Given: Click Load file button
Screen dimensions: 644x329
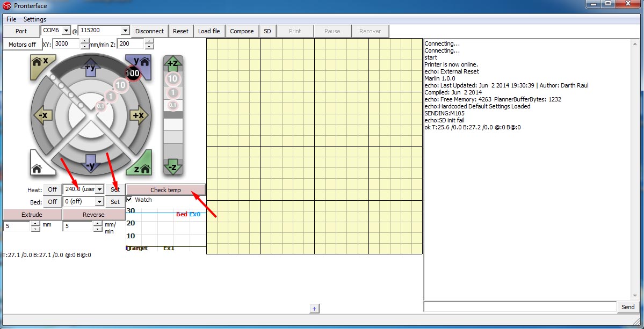Looking at the screenshot, I should (209, 31).
